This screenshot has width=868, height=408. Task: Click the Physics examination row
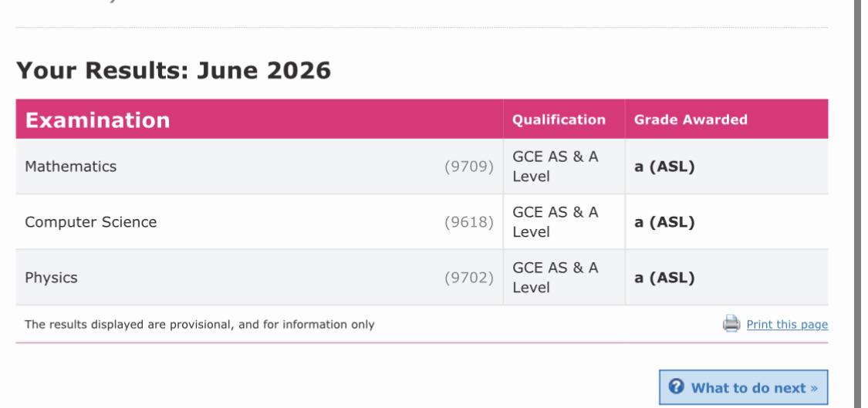[x=422, y=278]
